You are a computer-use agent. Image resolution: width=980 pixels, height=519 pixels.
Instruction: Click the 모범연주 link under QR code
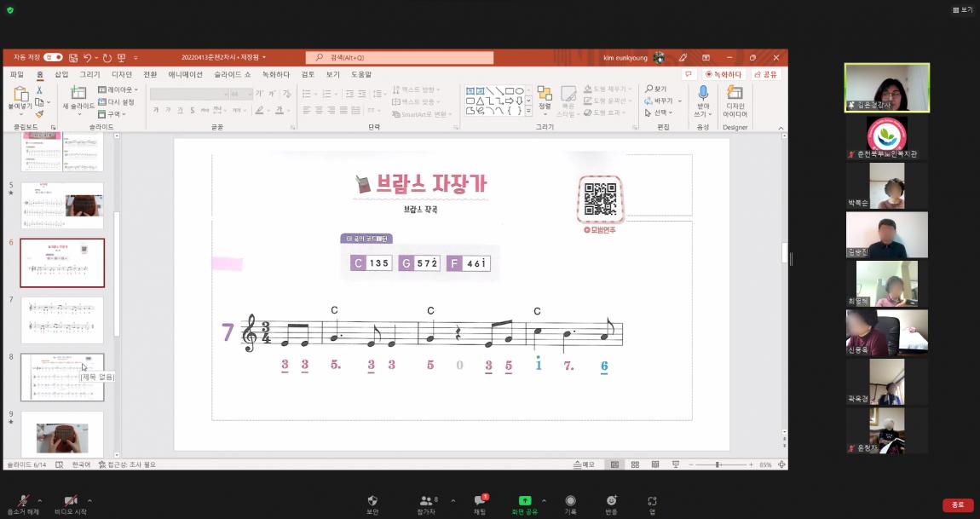pos(599,230)
